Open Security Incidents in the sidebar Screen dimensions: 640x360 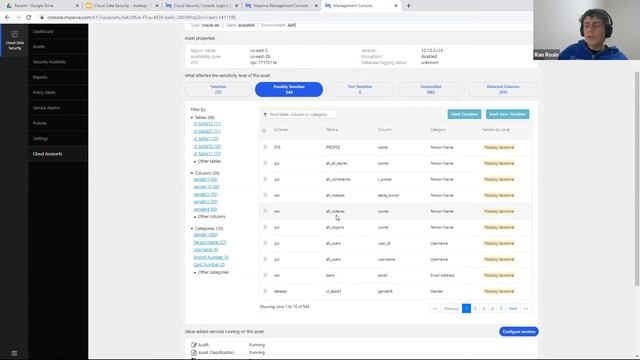coord(49,62)
